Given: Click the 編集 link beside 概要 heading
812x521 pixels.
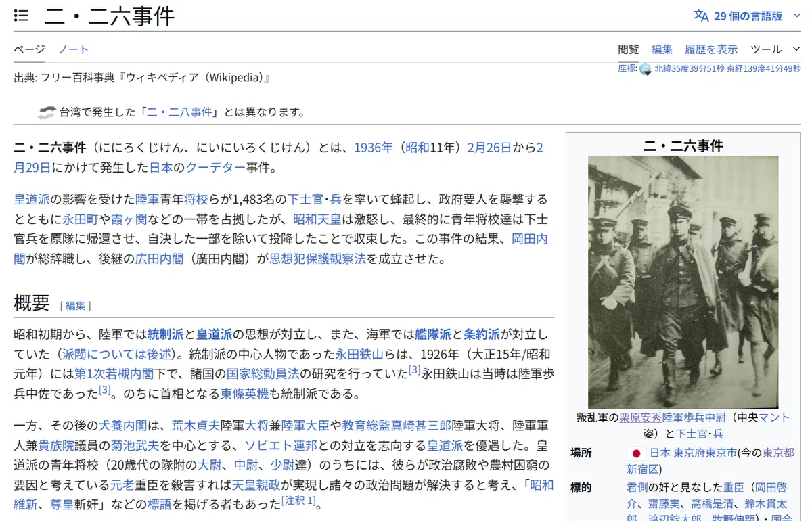Looking at the screenshot, I should [75, 306].
